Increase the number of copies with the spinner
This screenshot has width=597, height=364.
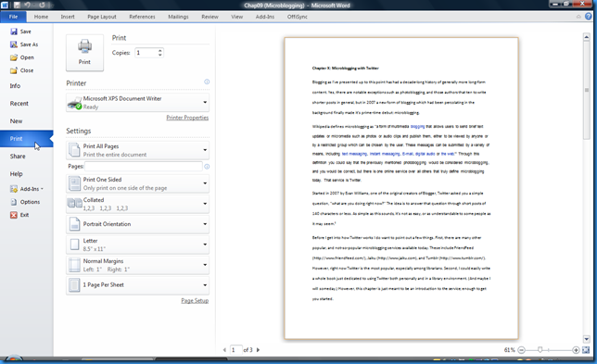(159, 50)
